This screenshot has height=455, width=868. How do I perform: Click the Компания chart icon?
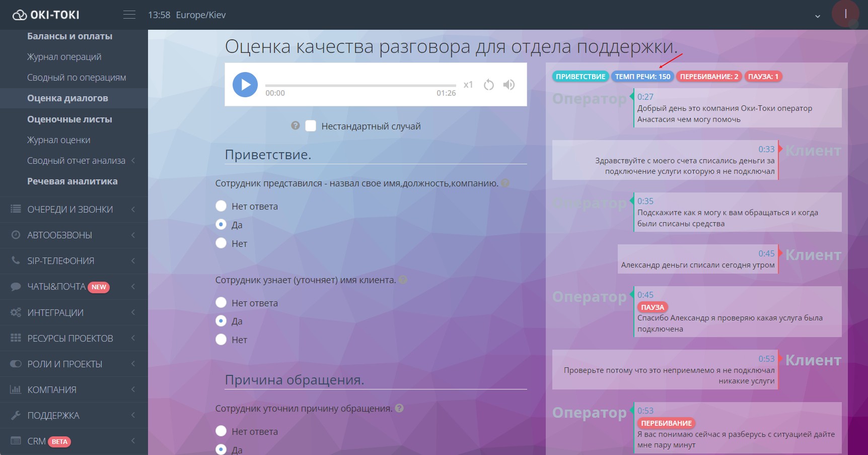pyautogui.click(x=15, y=389)
